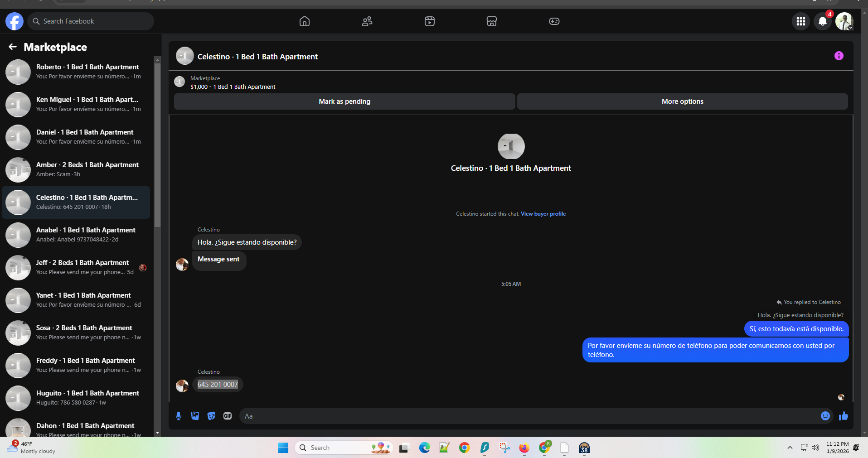The height and width of the screenshot is (458, 868).
Task: Click More options button
Action: point(683,101)
